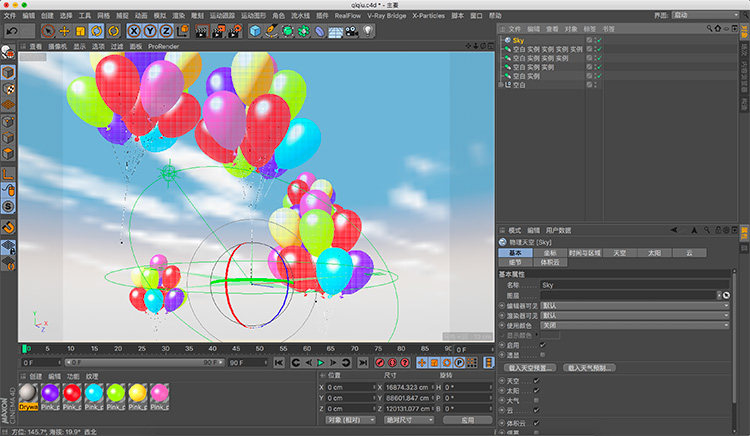Switch to the 坐标 attribute tab
The image size is (750, 436).
pyautogui.click(x=548, y=253)
